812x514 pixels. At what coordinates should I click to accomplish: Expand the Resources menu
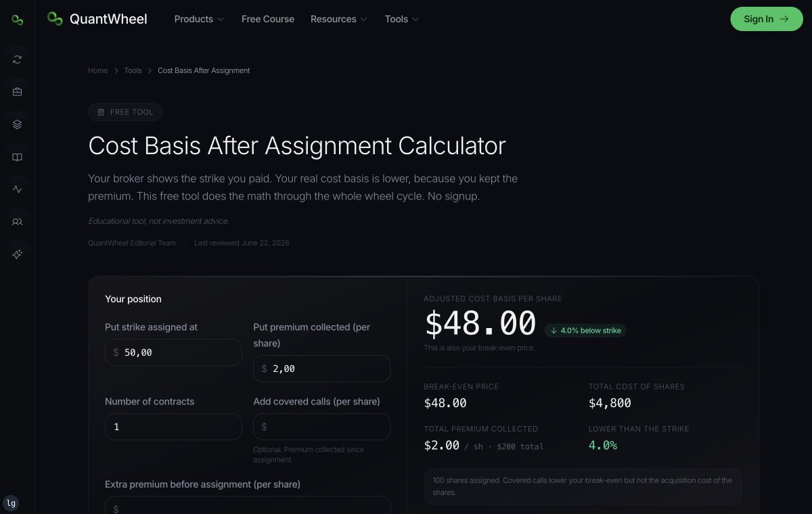(x=339, y=19)
